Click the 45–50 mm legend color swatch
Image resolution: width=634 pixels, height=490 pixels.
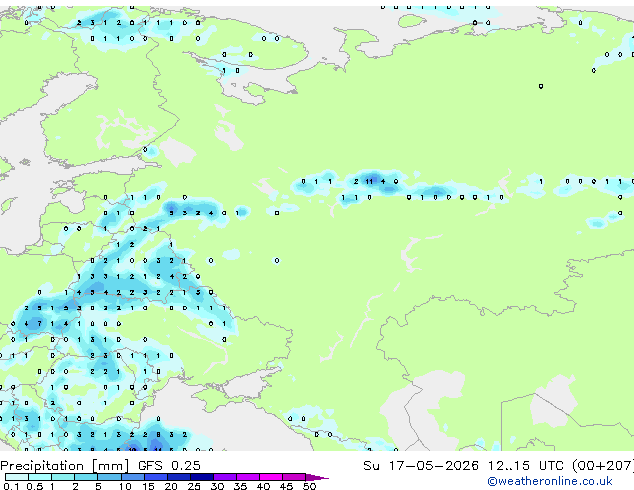point(294,477)
